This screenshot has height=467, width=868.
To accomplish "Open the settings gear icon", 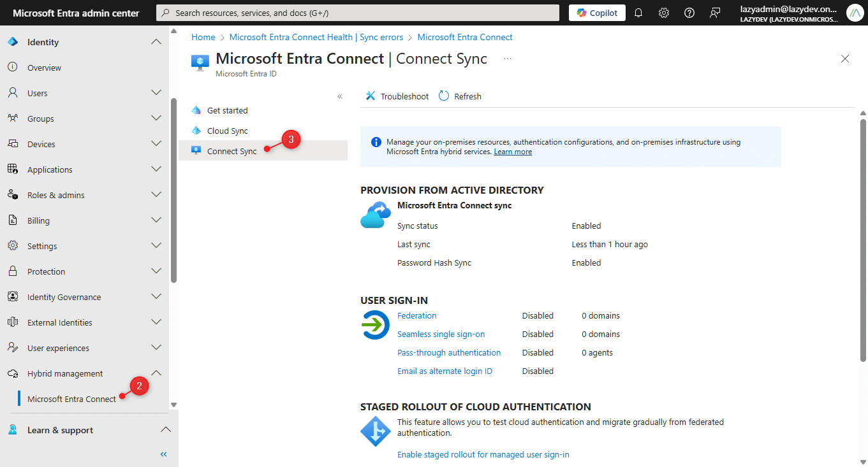I will [x=663, y=12].
